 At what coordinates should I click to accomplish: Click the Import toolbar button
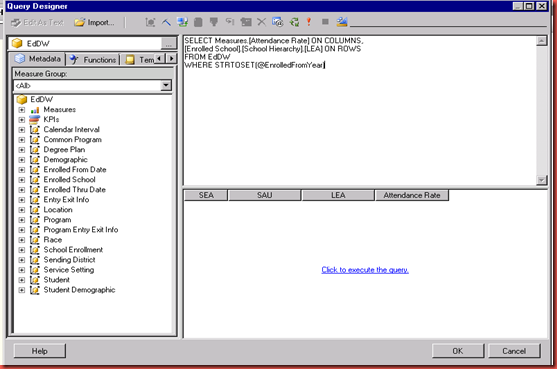(x=94, y=22)
